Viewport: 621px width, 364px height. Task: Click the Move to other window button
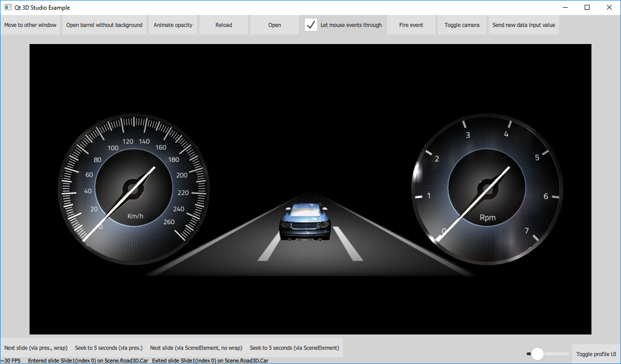(31, 25)
